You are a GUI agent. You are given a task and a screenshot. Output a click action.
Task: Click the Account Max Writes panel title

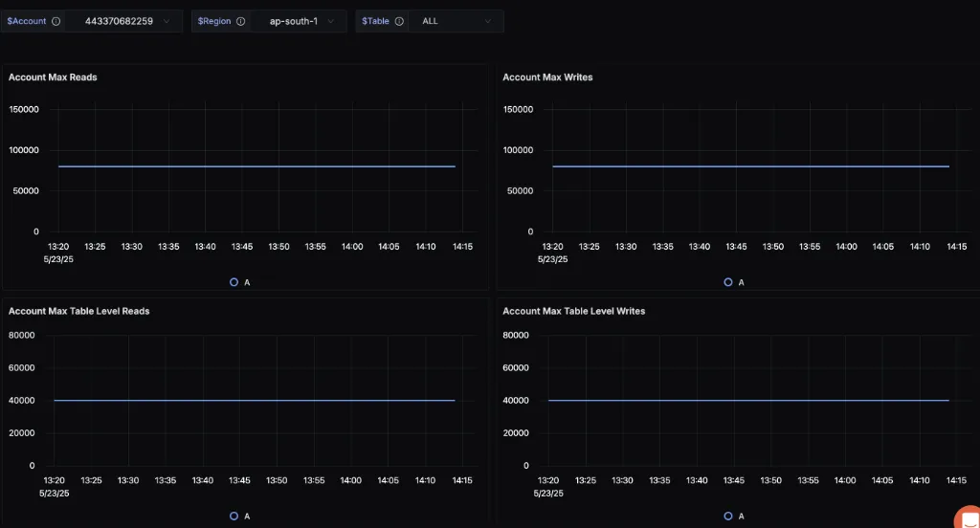pos(547,77)
